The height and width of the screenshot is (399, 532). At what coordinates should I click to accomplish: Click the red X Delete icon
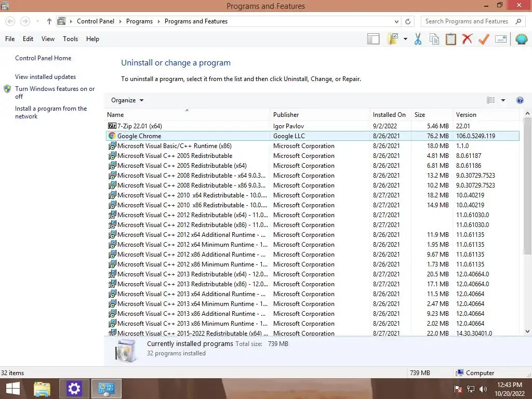[x=467, y=38]
